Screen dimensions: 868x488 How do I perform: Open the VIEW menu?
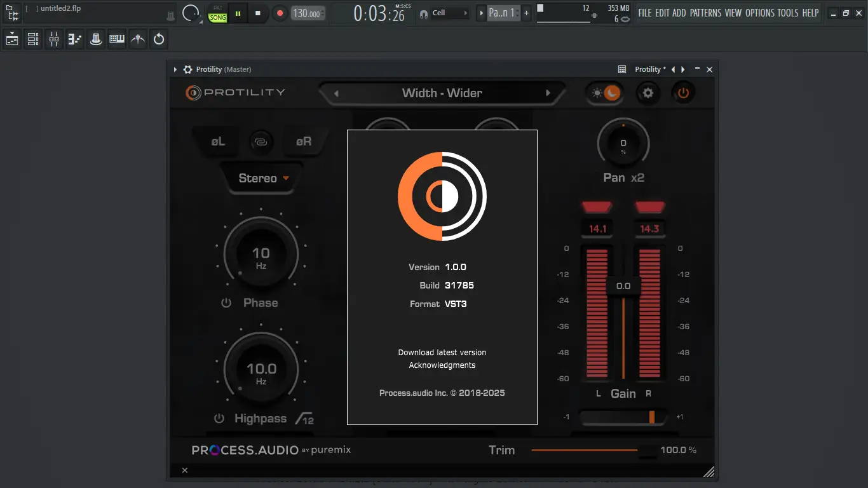click(x=733, y=13)
